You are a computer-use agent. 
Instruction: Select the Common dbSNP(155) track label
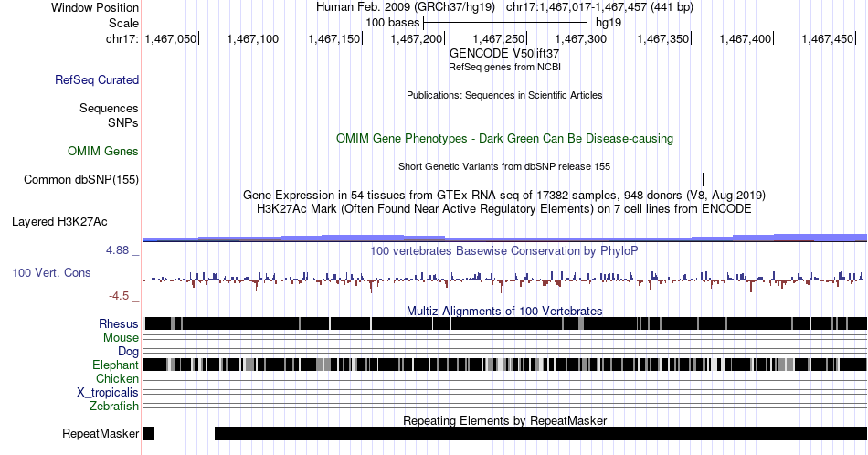point(81,179)
